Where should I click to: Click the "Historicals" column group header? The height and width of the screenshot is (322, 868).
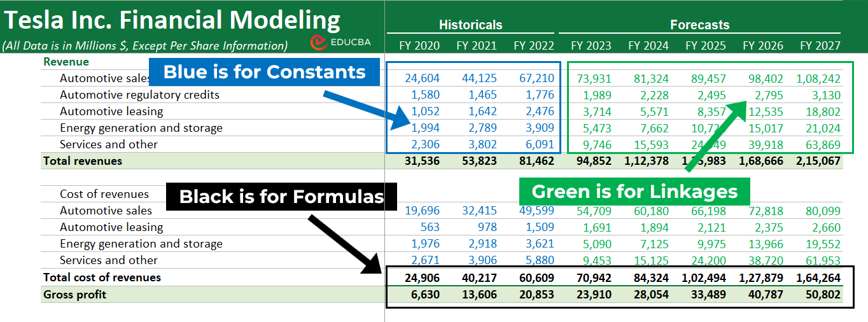pyautogui.click(x=471, y=25)
